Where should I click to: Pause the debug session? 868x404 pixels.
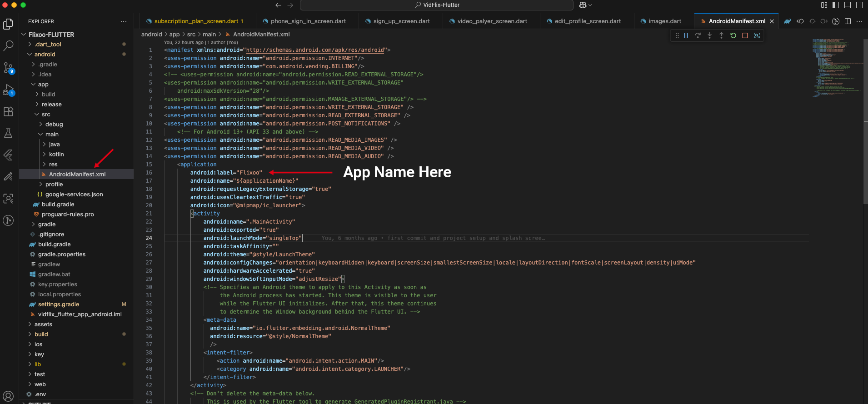pos(686,35)
